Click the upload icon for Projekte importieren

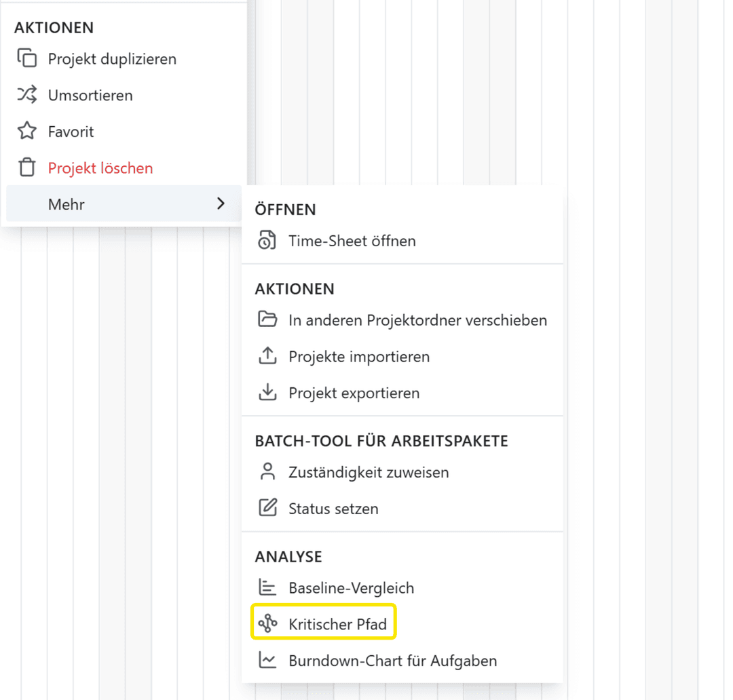[267, 356]
